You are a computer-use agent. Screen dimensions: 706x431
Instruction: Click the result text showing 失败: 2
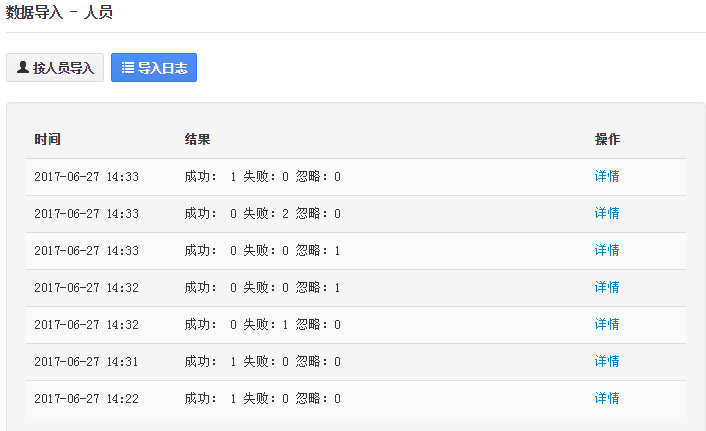click(x=265, y=214)
